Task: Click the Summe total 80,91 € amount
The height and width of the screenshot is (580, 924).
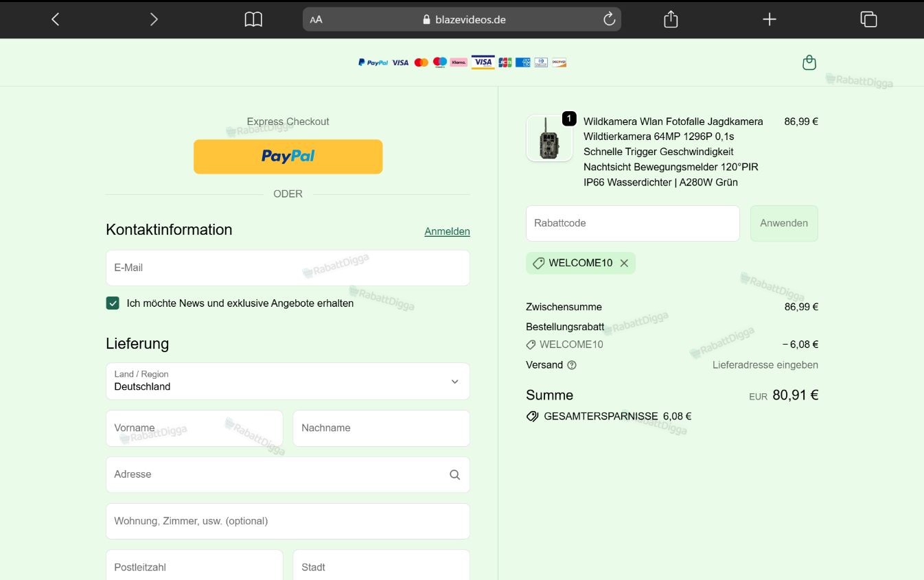Action: coord(795,395)
